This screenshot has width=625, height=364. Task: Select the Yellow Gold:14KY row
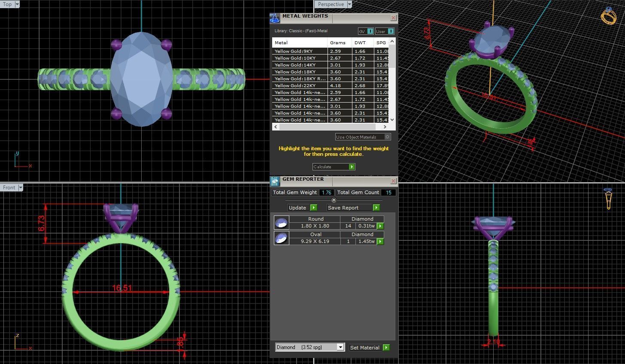click(331, 65)
